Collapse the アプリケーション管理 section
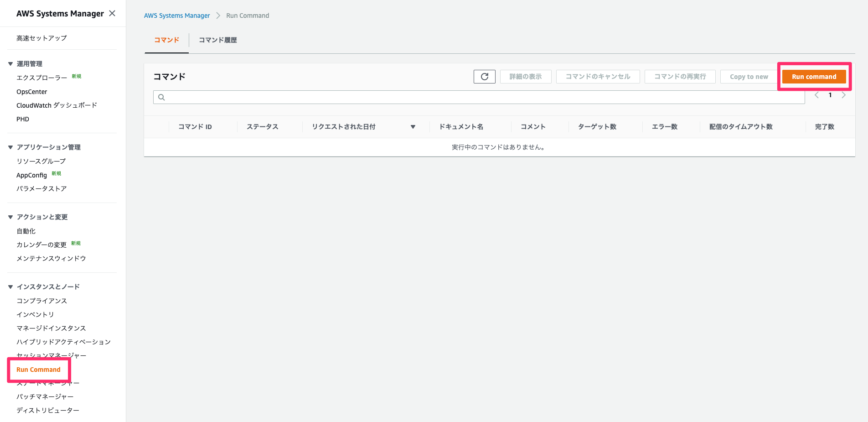The image size is (868, 422). (10, 147)
